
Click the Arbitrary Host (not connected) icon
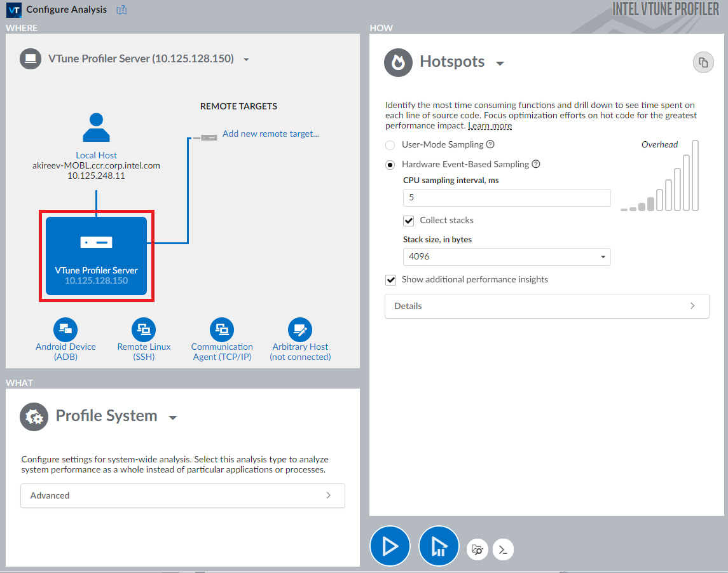300,329
